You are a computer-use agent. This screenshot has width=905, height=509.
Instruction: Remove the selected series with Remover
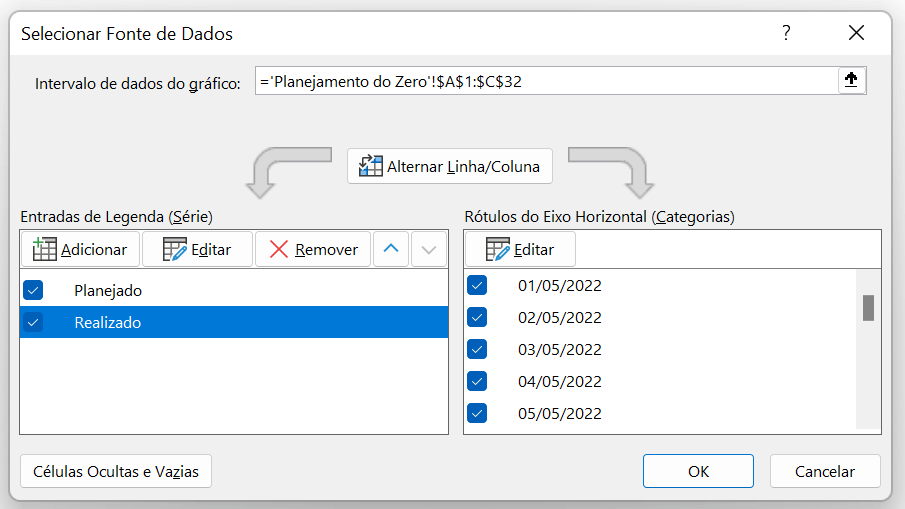(x=313, y=249)
